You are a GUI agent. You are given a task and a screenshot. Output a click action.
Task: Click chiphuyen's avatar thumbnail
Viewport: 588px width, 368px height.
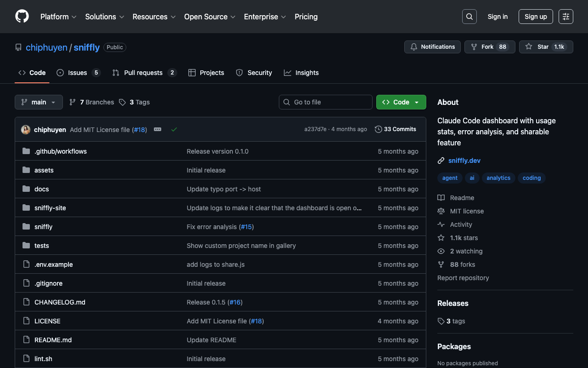pyautogui.click(x=26, y=130)
